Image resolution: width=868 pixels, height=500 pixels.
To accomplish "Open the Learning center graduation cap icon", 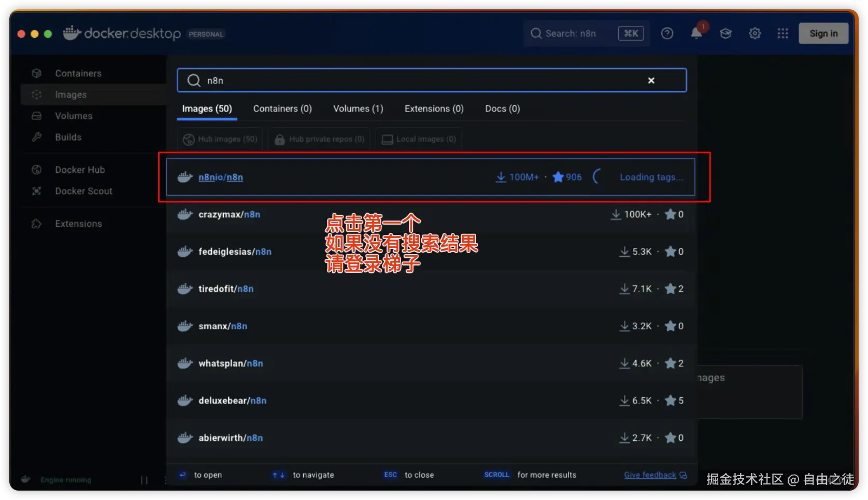I will (725, 33).
